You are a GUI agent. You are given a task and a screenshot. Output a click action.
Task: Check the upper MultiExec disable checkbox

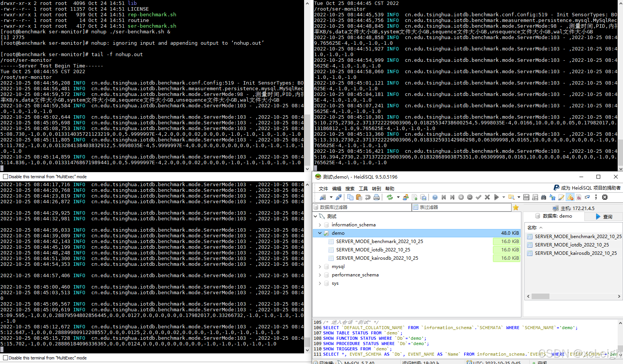tap(5, 177)
